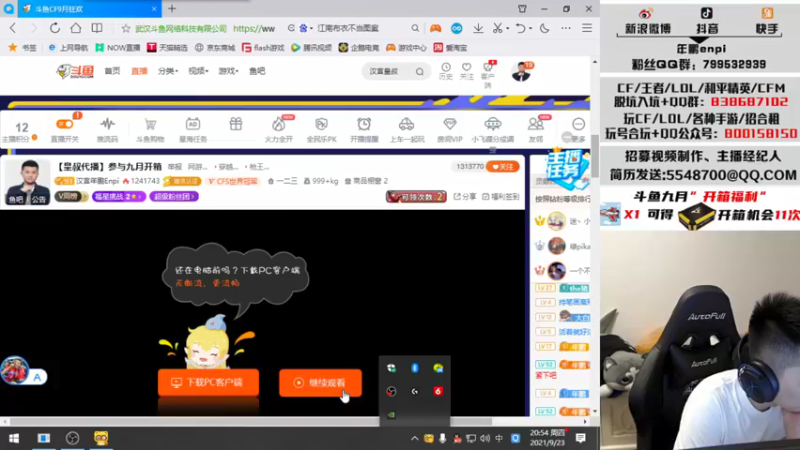
Task: Reload the page with the refresh icon
Action: pos(55,28)
